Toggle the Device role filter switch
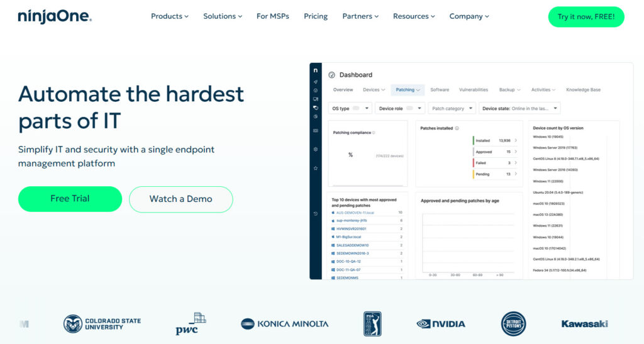 409,108
